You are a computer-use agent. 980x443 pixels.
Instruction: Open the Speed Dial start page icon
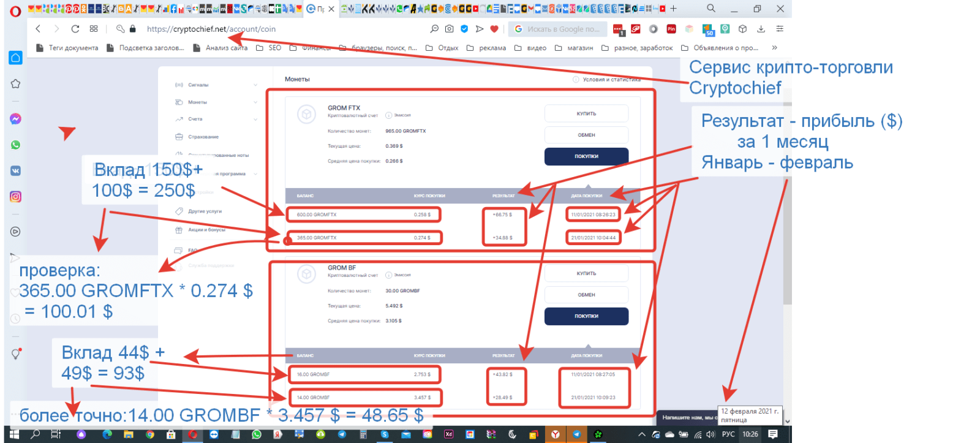pyautogui.click(x=94, y=29)
